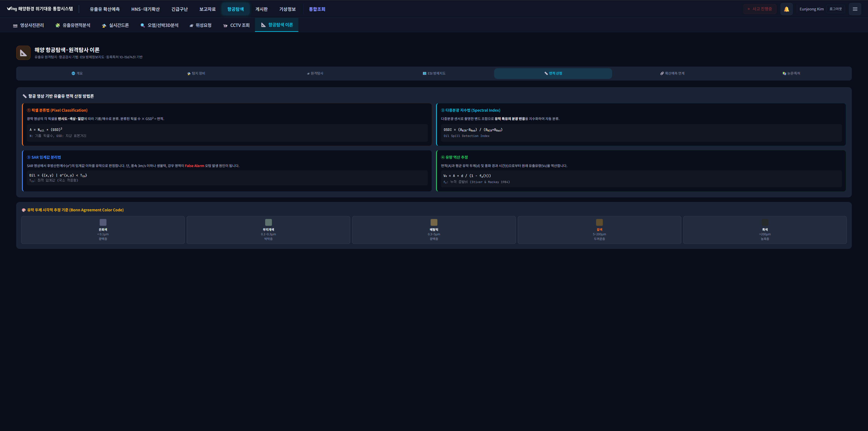Click the 실시간드론 drone icon
868x431 pixels.
(104, 26)
